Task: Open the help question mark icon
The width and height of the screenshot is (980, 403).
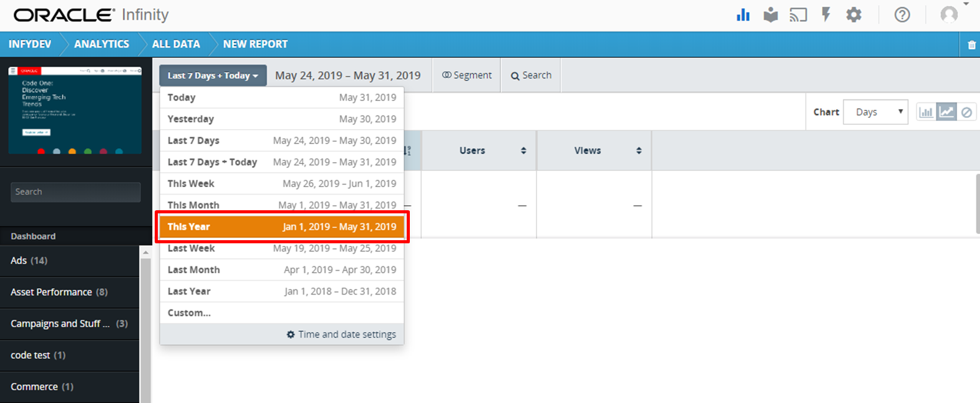Action: (x=902, y=15)
